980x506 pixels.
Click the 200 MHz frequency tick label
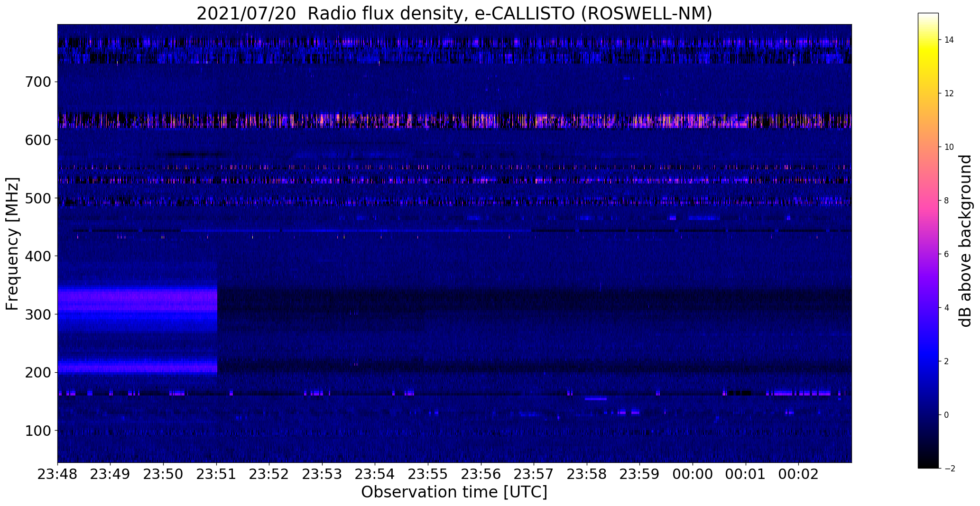coord(37,372)
